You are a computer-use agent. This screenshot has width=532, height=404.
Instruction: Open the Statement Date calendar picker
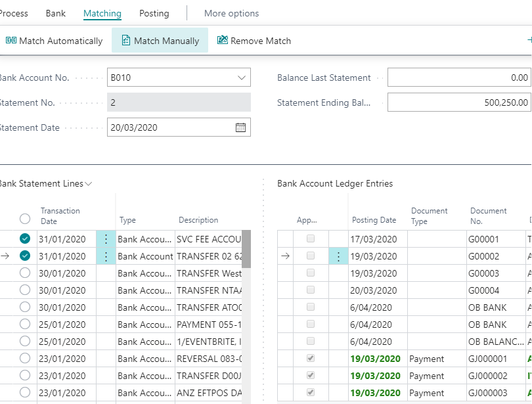(240, 127)
